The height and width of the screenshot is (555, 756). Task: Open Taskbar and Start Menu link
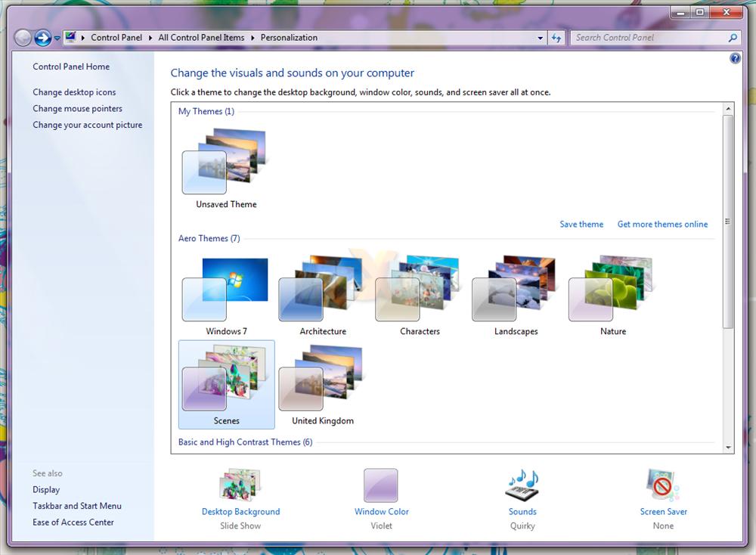(77, 506)
